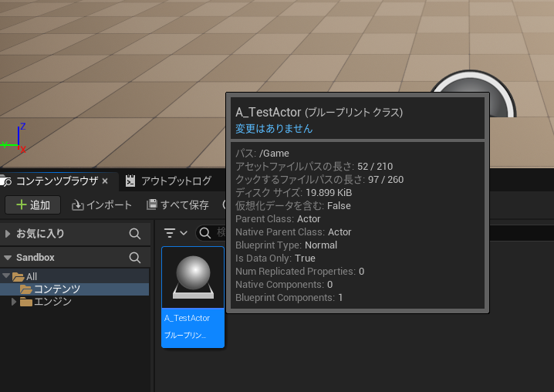Click search icon in Sandbox header
Image resolution: width=554 pixels, height=392 pixels.
pyautogui.click(x=135, y=258)
